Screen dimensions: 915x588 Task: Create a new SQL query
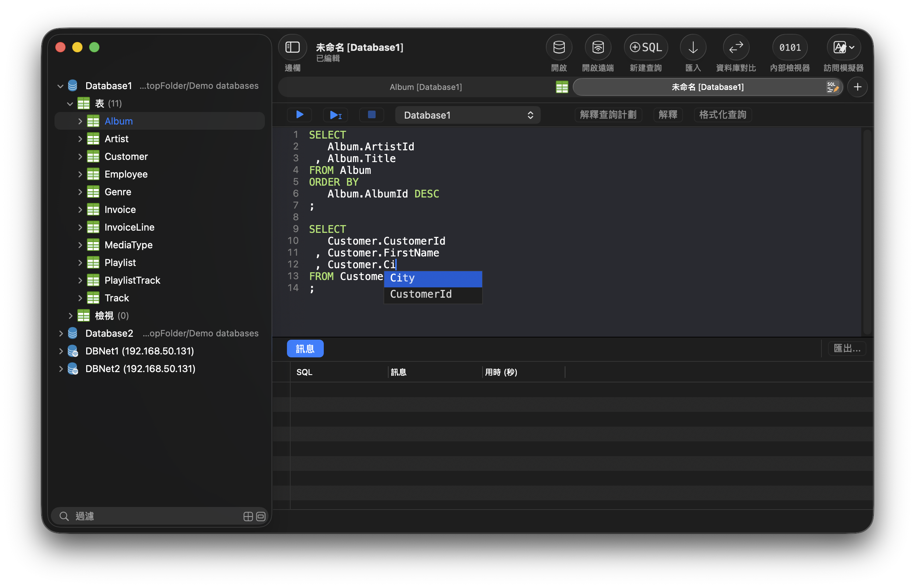tap(645, 48)
